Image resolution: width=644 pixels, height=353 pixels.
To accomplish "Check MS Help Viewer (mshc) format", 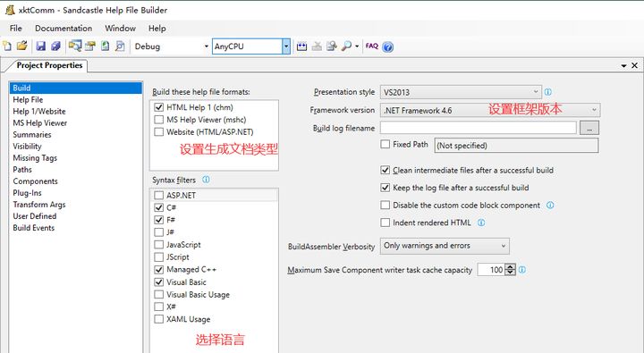I will pyautogui.click(x=159, y=120).
